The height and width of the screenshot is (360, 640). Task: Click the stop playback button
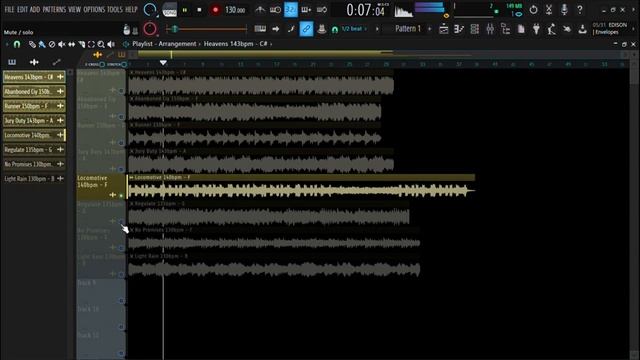(199, 10)
